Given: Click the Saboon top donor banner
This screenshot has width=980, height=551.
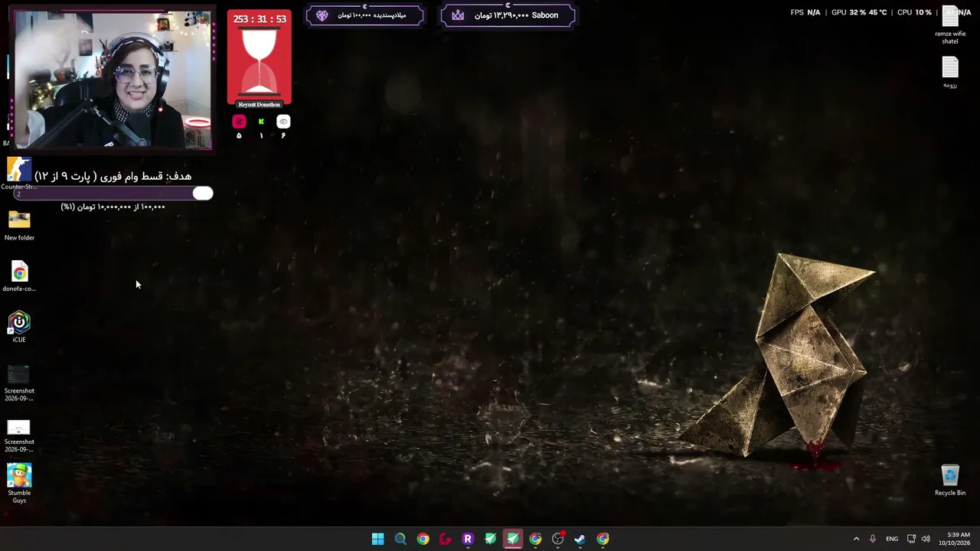Looking at the screenshot, I should point(508,15).
